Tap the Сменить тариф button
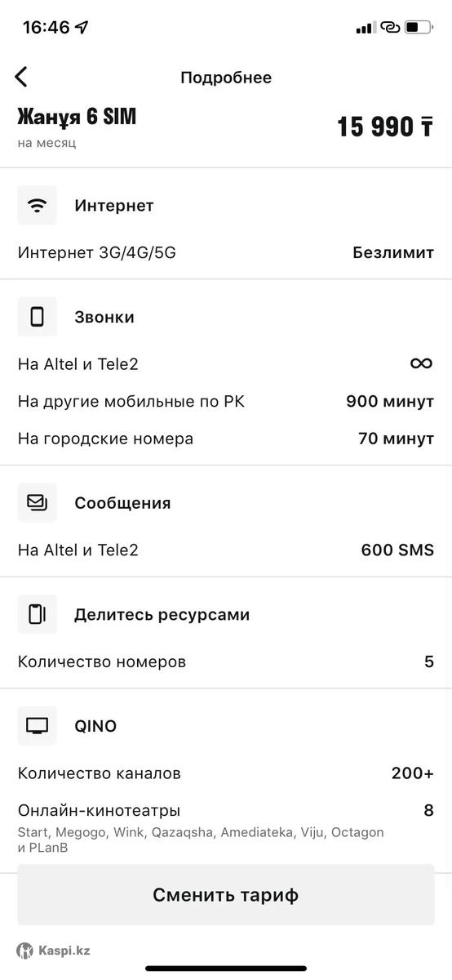452x980 pixels. click(x=226, y=895)
